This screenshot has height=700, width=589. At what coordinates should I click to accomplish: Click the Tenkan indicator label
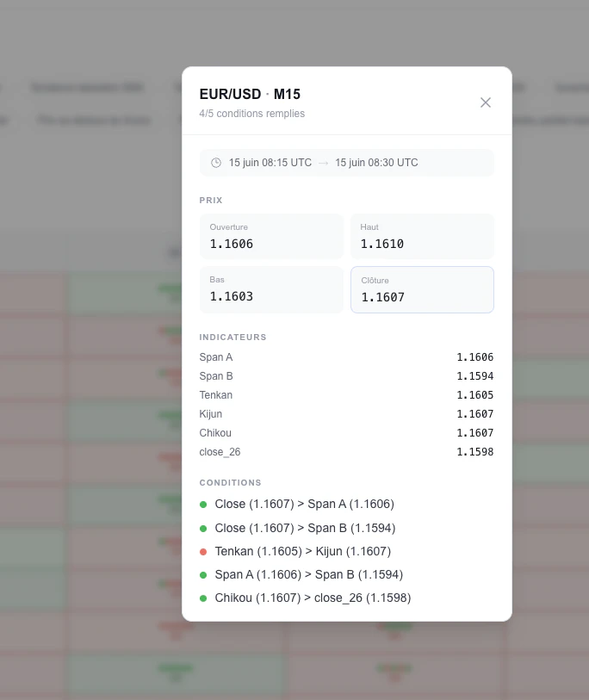pos(215,395)
